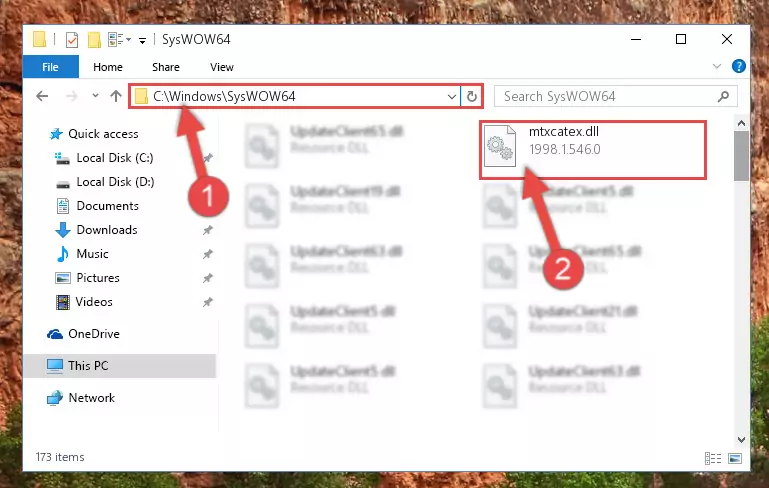769x488 pixels.
Task: Open Documents in the sidebar
Action: pos(107,206)
